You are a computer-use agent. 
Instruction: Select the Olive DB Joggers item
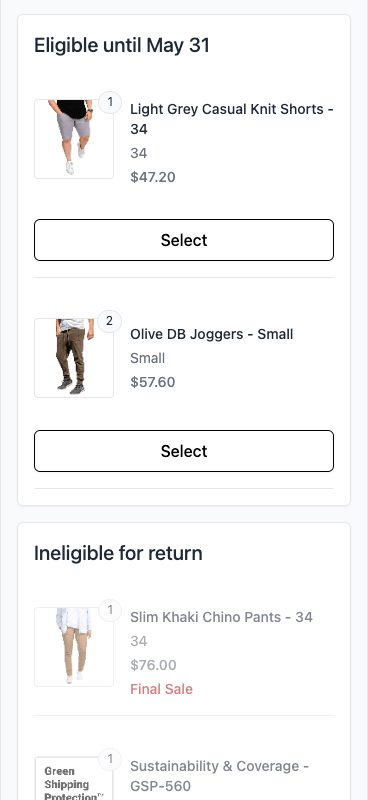[184, 451]
